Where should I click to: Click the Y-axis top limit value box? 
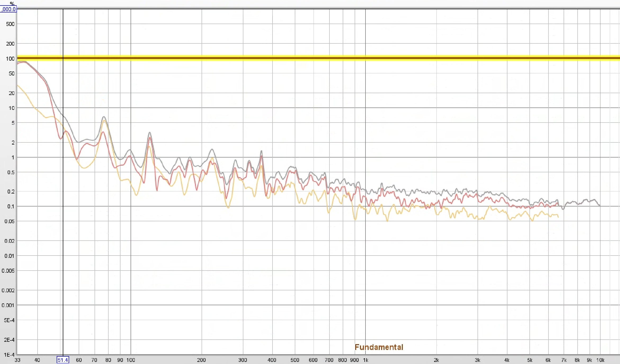coord(8,9)
